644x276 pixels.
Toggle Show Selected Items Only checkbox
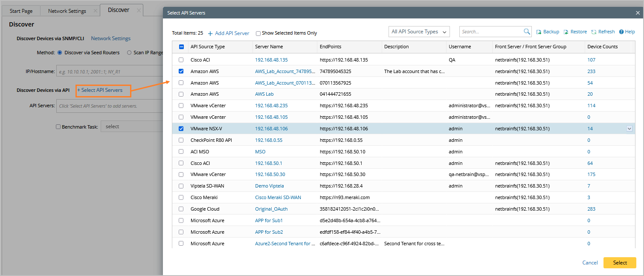coord(258,33)
